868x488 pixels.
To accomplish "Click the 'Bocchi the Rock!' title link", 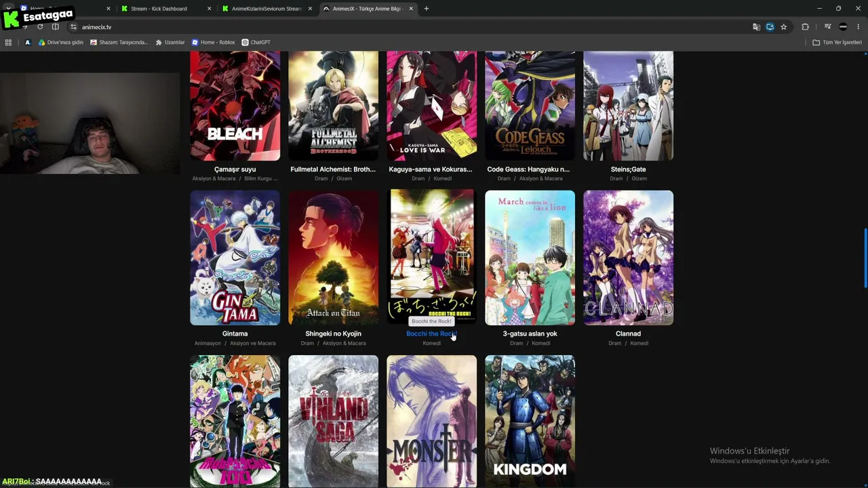I will pos(431,333).
